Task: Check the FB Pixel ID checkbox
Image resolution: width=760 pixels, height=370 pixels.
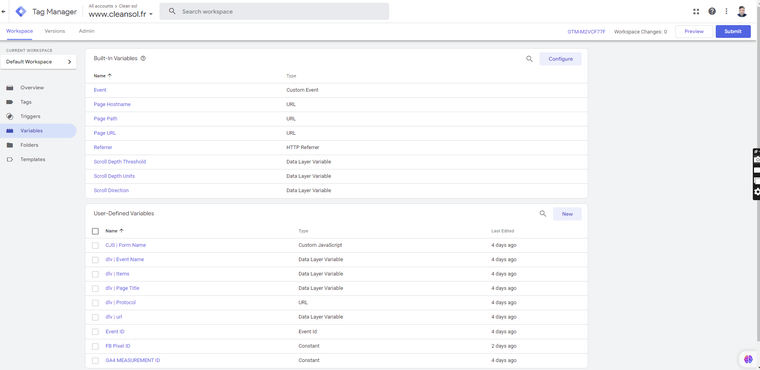Action: [95, 346]
